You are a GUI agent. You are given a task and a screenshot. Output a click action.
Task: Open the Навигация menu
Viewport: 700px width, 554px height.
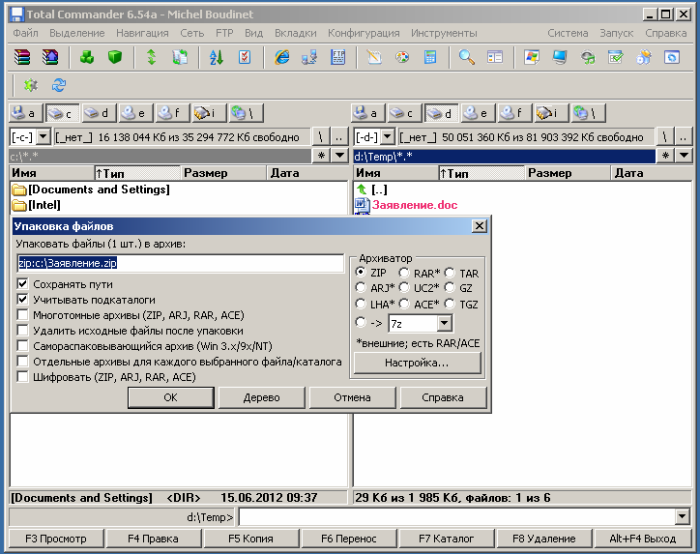click(x=142, y=33)
